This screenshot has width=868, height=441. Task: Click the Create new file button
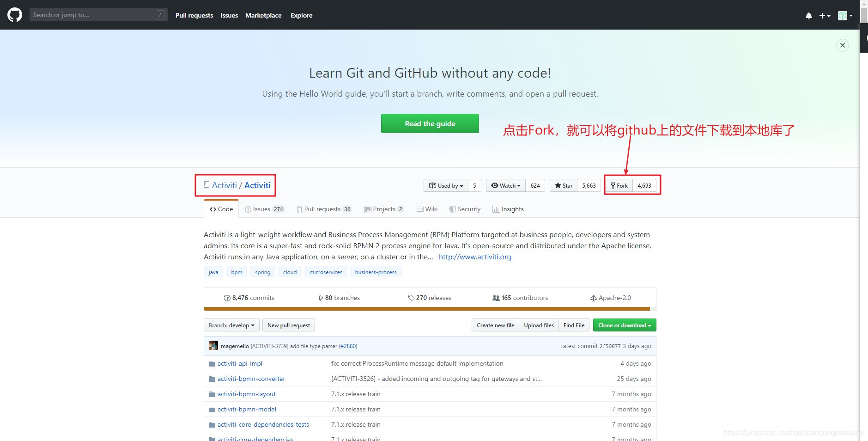pyautogui.click(x=495, y=325)
